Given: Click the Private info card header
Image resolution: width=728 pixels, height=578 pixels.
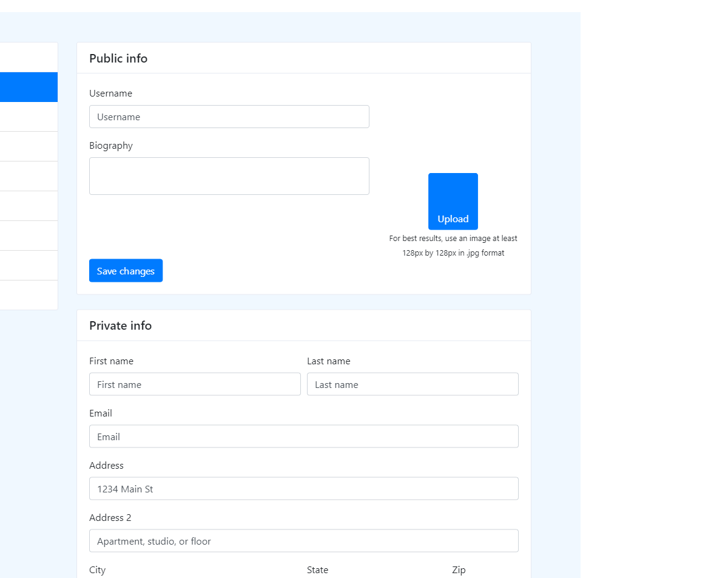Looking at the screenshot, I should [x=120, y=325].
